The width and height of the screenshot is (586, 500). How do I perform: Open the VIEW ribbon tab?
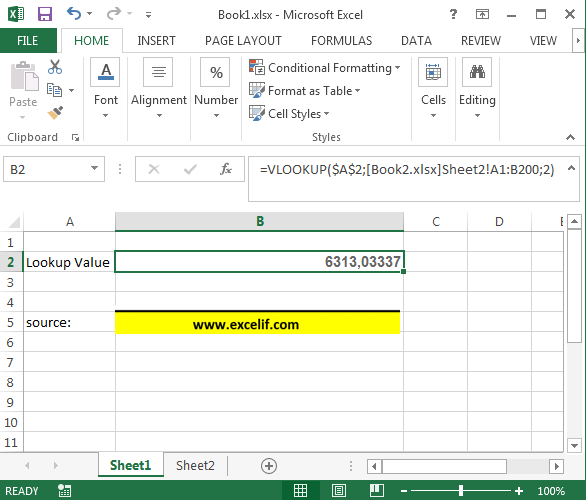click(543, 40)
